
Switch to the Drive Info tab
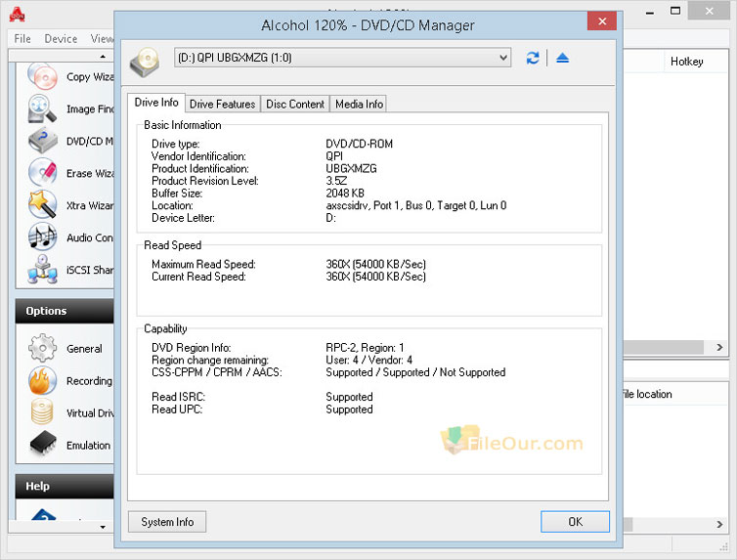click(x=156, y=103)
